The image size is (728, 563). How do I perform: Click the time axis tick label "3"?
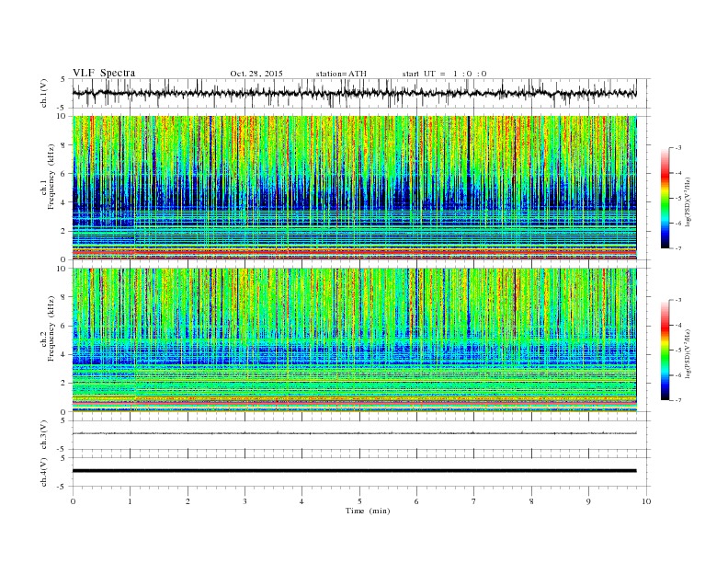tap(245, 501)
